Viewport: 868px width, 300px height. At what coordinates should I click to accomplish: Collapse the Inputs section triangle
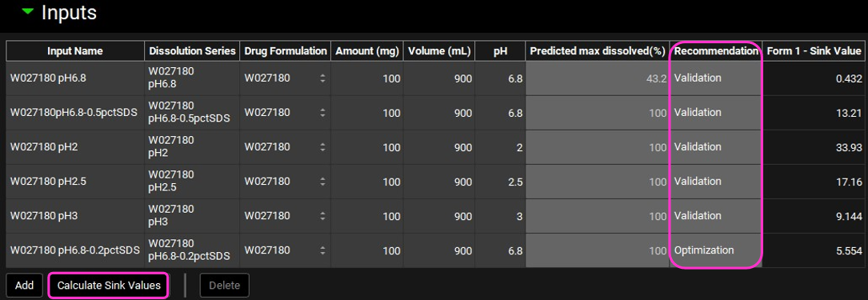(28, 12)
